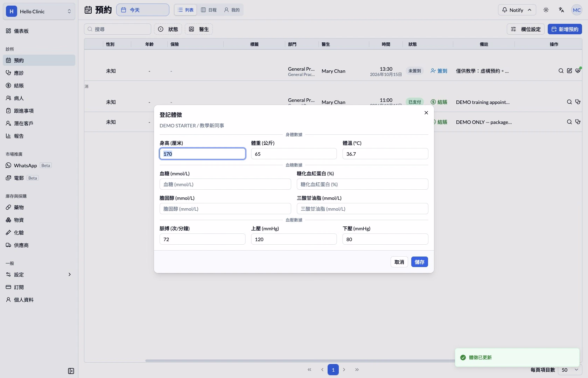Open magnifier icon on DEMO ONLY package row
588x378 pixels.
click(x=569, y=122)
